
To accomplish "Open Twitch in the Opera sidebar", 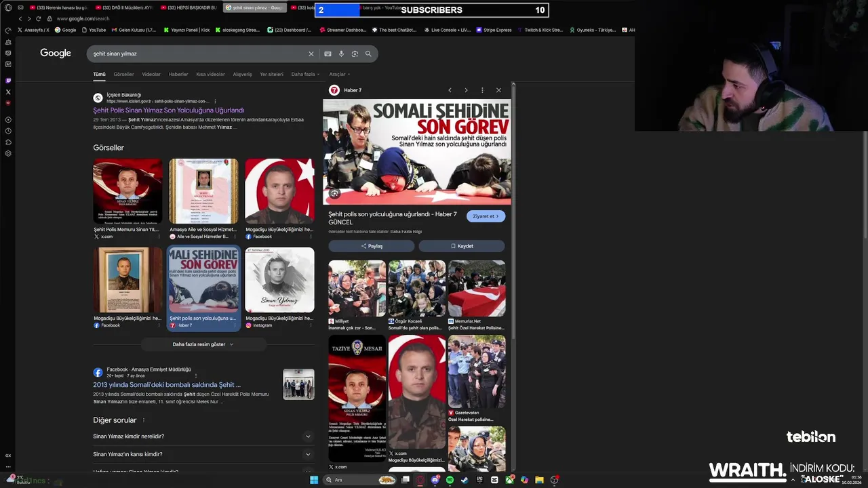I will click(8, 81).
